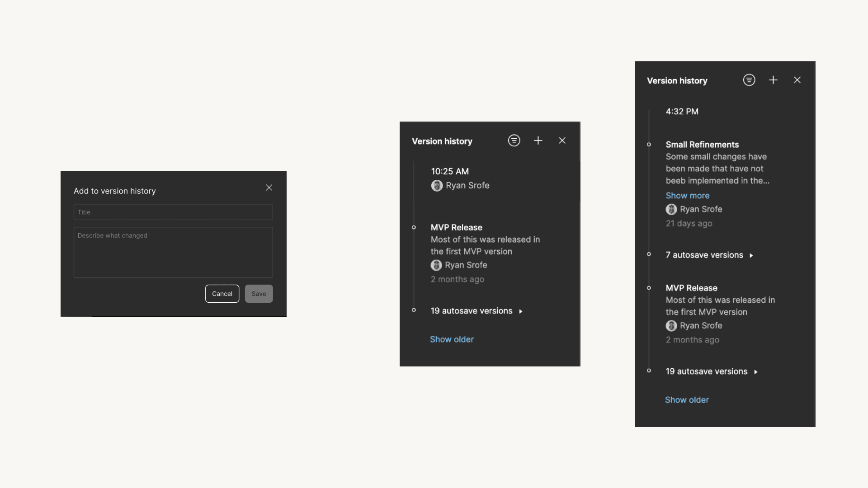Image resolution: width=868 pixels, height=488 pixels.
Task: Click the Title input field
Action: coord(173,212)
